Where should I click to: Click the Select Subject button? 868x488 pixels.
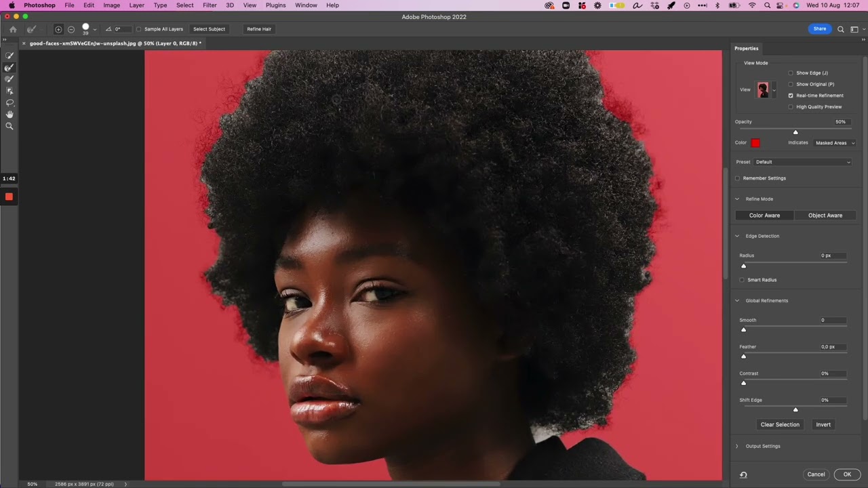[x=209, y=29]
